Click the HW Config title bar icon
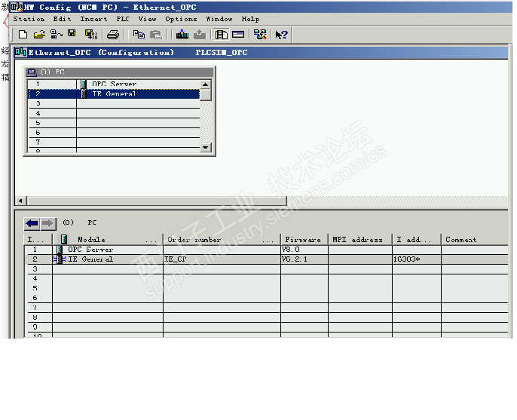The height and width of the screenshot is (420, 517). 17,7
